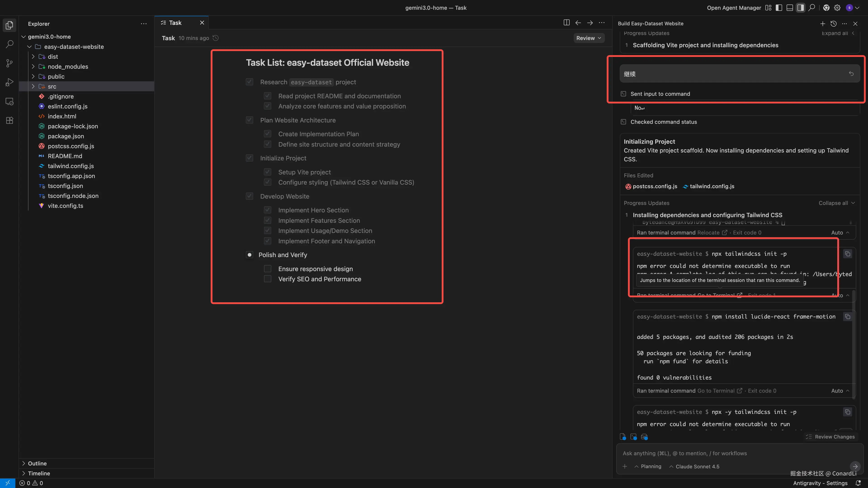This screenshot has height=488, width=868.
Task: Open the Search view in activity bar
Action: click(x=9, y=44)
